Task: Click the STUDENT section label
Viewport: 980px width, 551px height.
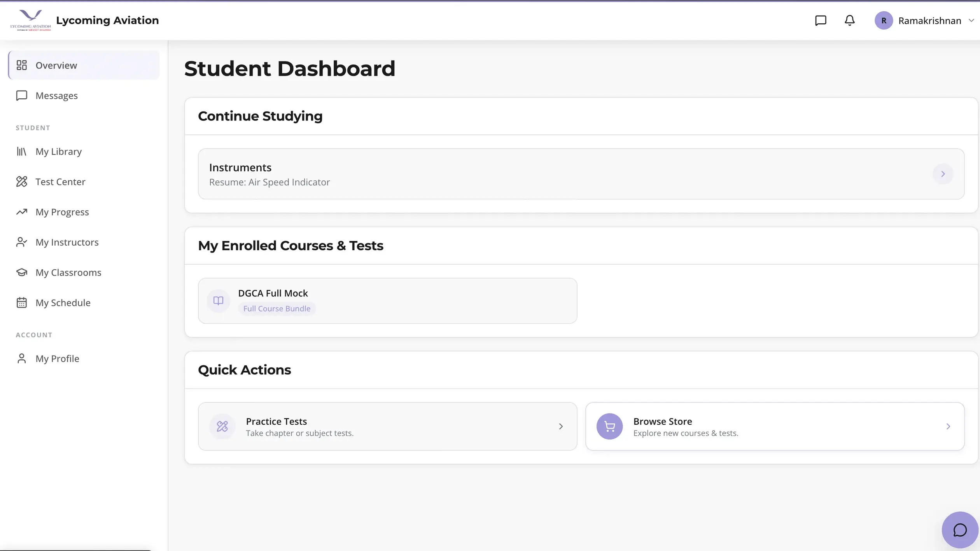Action: point(33,127)
